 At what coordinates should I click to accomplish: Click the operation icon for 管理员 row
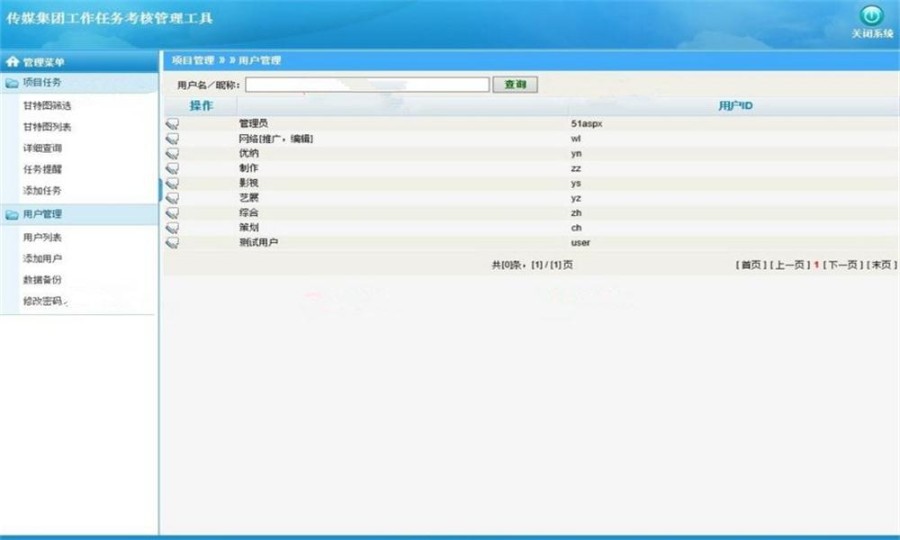[x=172, y=123]
